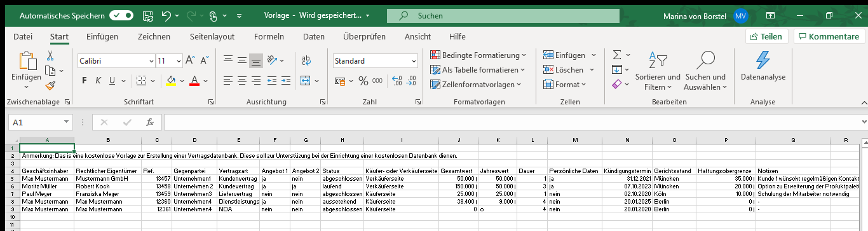Switch to the Daten tab

point(314,36)
